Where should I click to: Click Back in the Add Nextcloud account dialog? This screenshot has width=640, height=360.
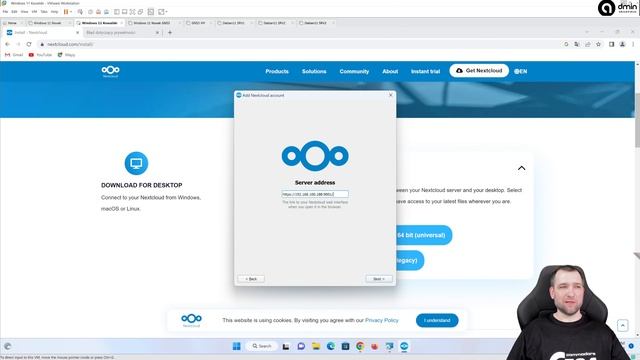point(251,279)
